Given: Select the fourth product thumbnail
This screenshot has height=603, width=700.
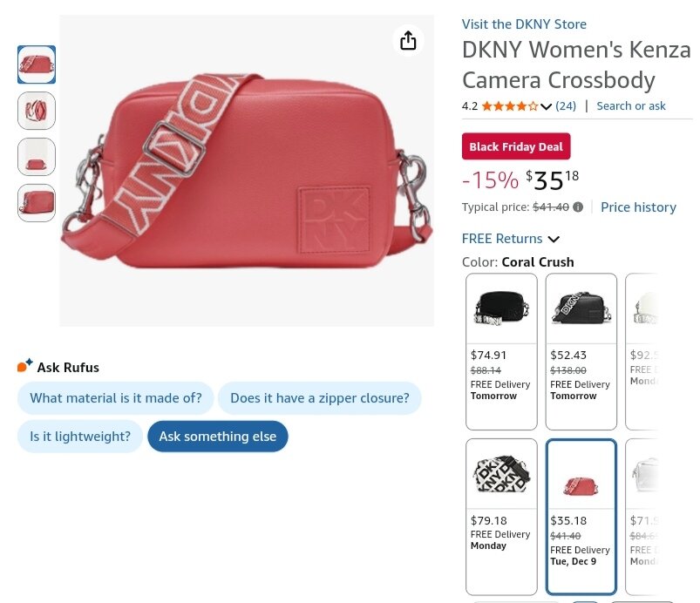Looking at the screenshot, I should click(x=37, y=203).
